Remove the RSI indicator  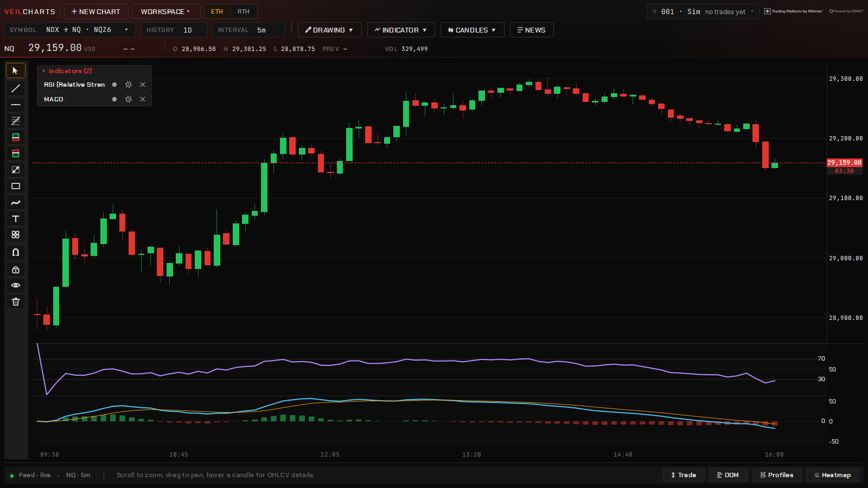(143, 85)
